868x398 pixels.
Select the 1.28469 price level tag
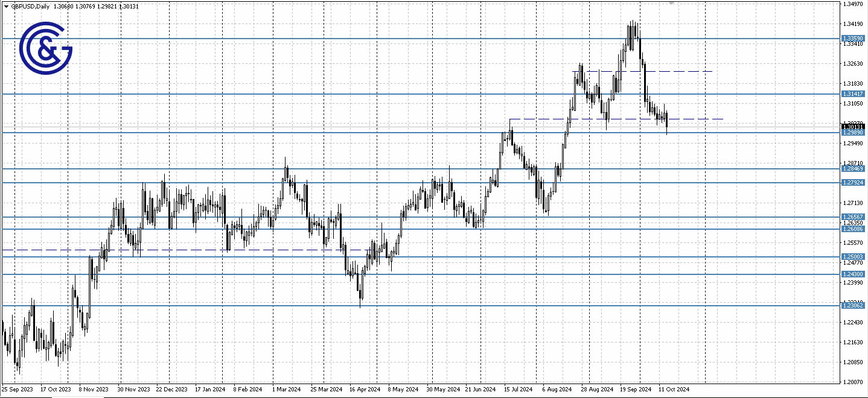pyautogui.click(x=854, y=169)
